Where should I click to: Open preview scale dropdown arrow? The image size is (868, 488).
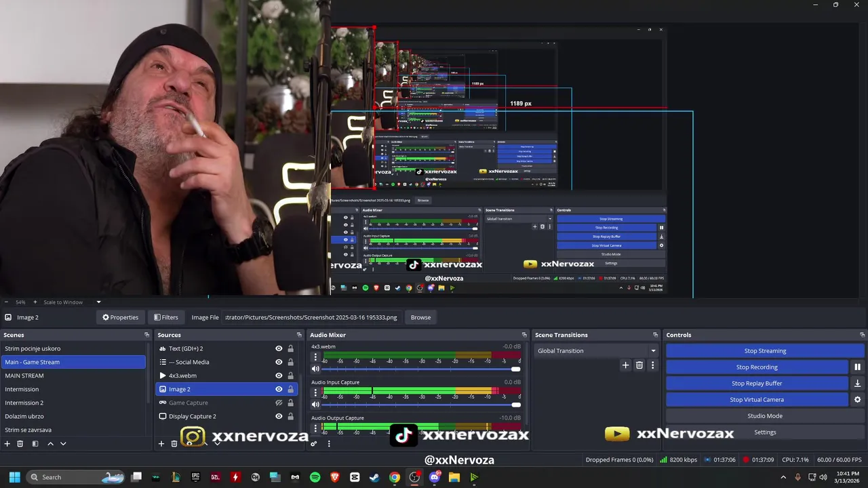pos(98,302)
